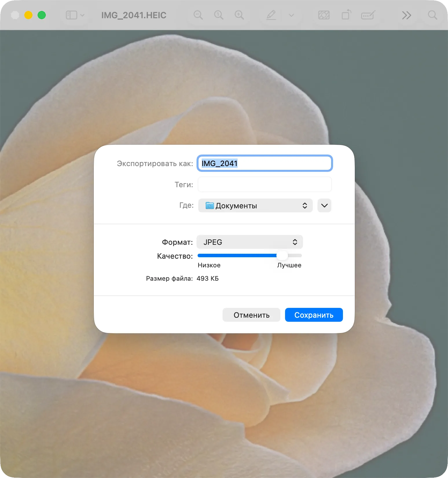448x478 pixels.
Task: Click the file size value 493 КБ
Action: [x=208, y=279]
